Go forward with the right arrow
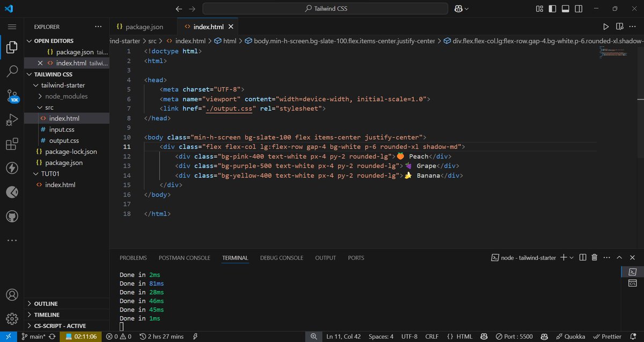Viewport: 644px width, 342px height. click(192, 9)
